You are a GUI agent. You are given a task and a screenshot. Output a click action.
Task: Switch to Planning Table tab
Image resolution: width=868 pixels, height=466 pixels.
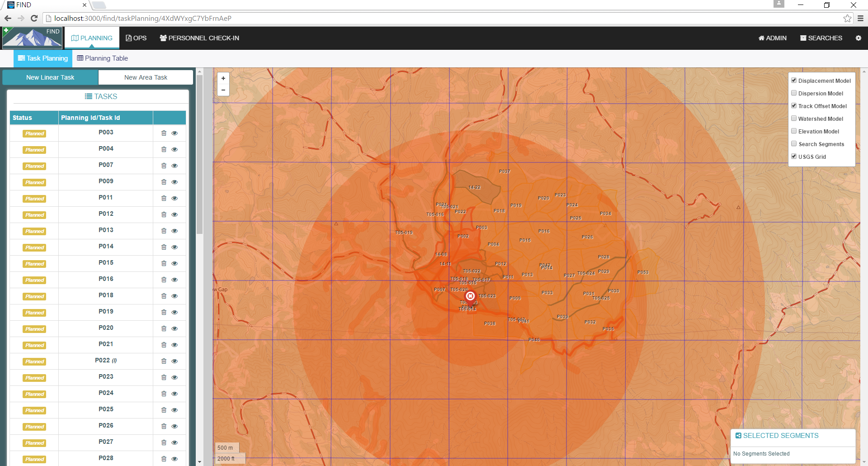102,58
